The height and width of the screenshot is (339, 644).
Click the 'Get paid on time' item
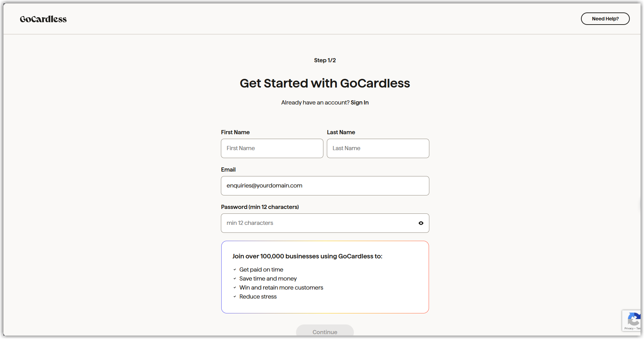pyautogui.click(x=261, y=269)
